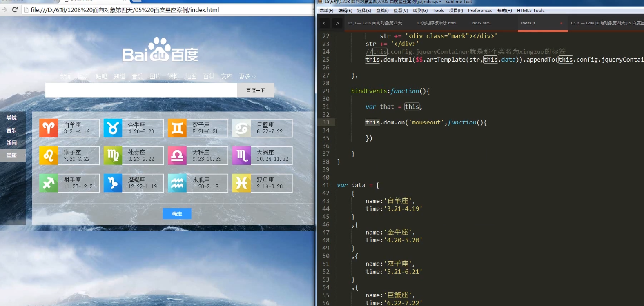The height and width of the screenshot is (306, 644).
Task: Click the Leo 狮子座 zodiac icon
Action: point(49,155)
